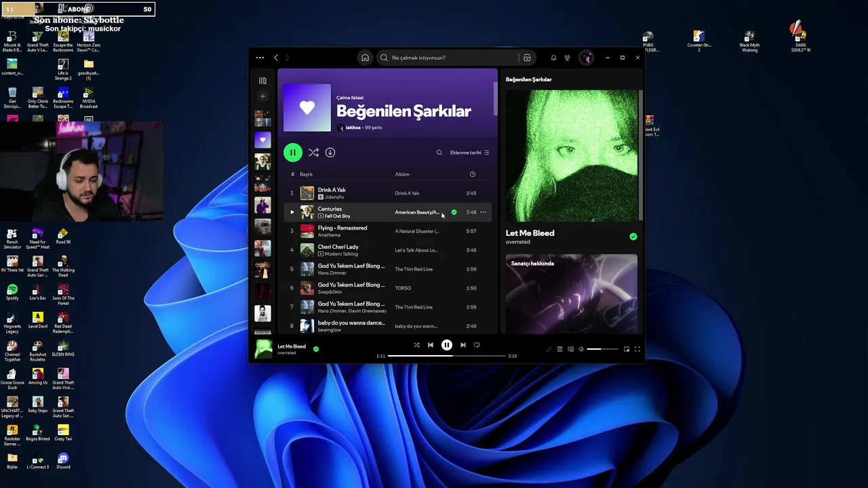Go back with Spotify's back arrow
868x488 pixels.
click(x=276, y=58)
